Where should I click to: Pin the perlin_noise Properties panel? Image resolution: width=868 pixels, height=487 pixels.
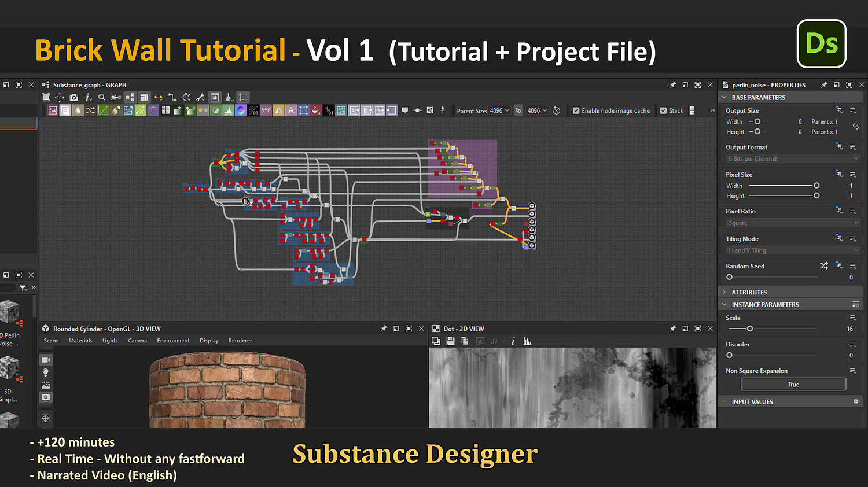824,84
